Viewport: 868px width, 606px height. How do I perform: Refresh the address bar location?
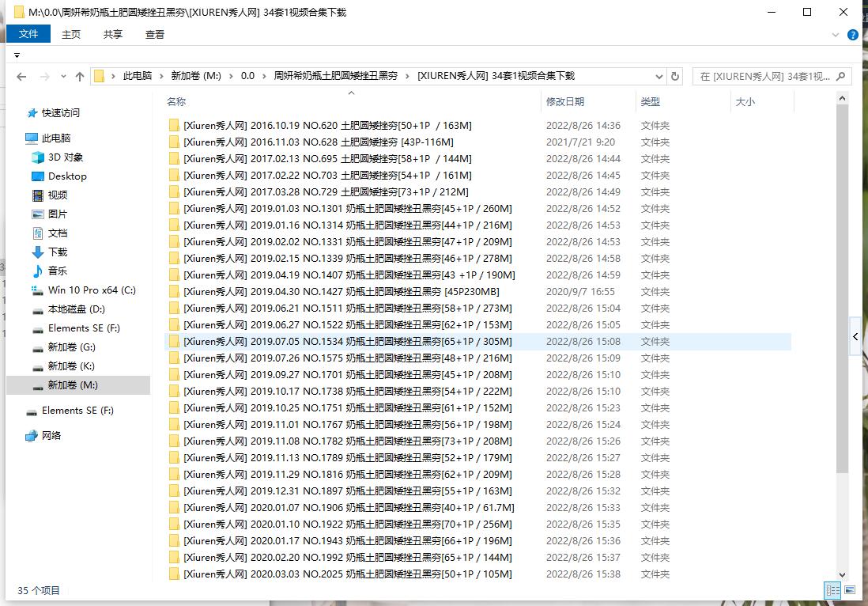675,77
